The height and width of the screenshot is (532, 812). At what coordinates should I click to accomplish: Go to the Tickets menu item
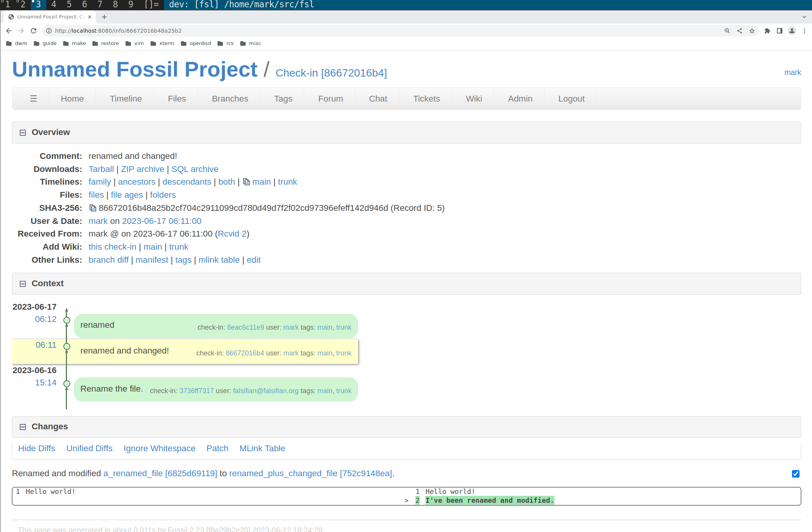point(426,99)
